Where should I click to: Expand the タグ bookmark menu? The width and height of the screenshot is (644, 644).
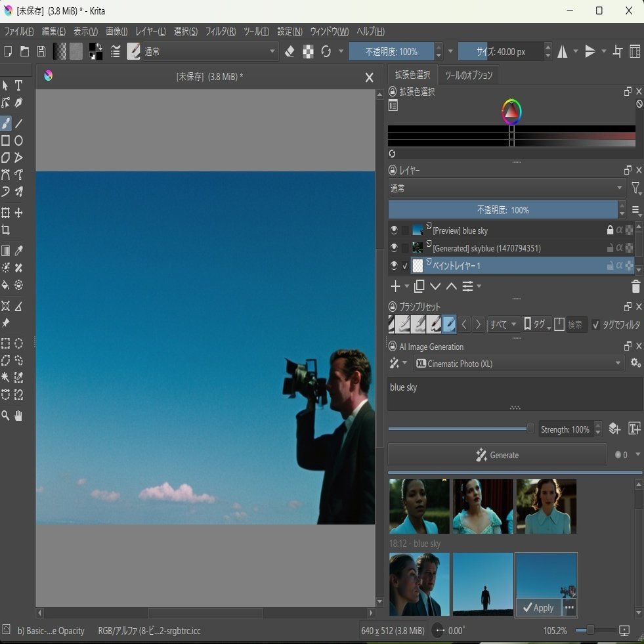pyautogui.click(x=537, y=324)
